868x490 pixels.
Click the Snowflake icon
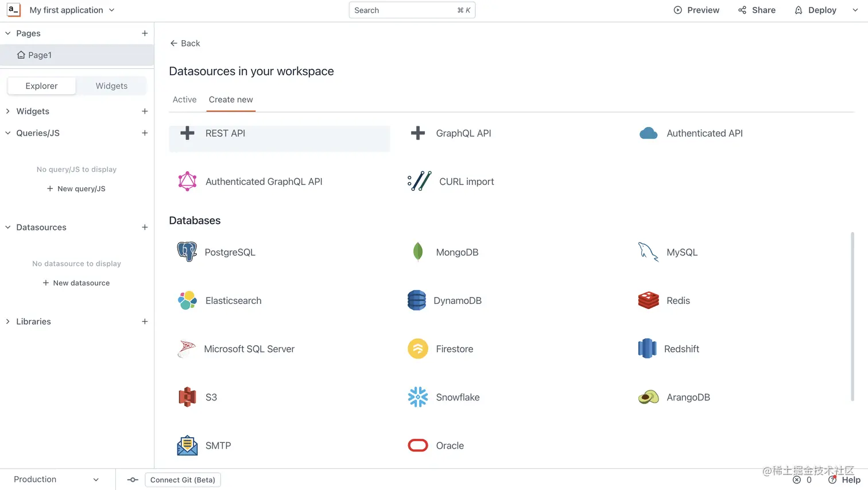pos(418,397)
